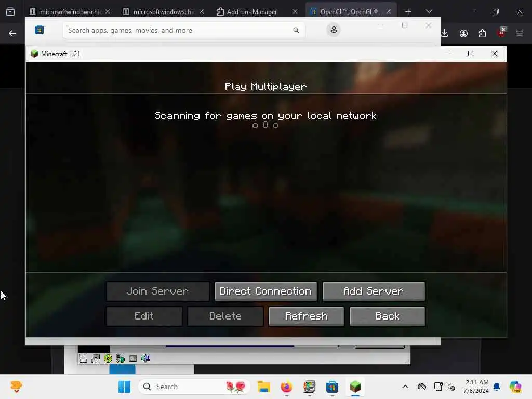The image size is (532, 399).
Task: Click the muted volume tray icon
Action: [451, 387]
